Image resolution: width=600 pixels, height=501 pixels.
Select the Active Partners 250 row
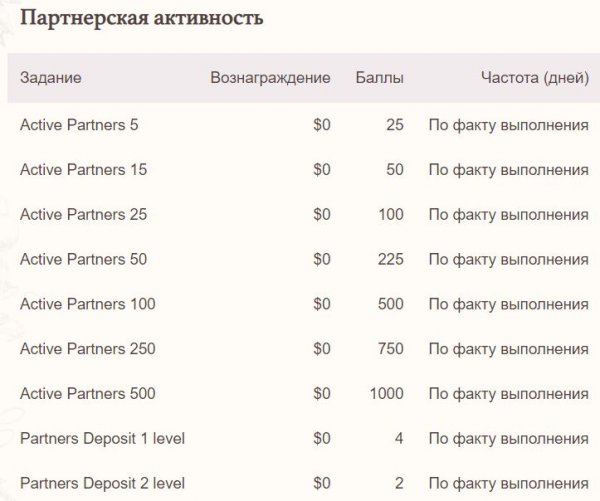coord(87,349)
